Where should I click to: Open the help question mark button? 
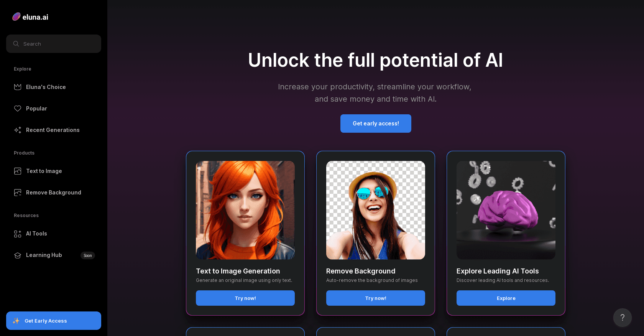pos(623,318)
